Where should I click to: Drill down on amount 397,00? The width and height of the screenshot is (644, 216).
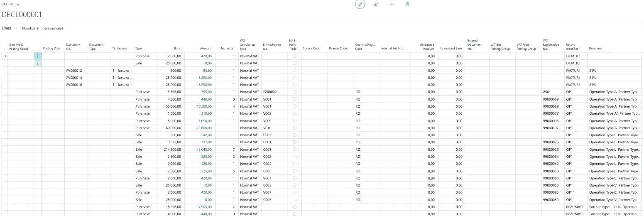click(206, 142)
